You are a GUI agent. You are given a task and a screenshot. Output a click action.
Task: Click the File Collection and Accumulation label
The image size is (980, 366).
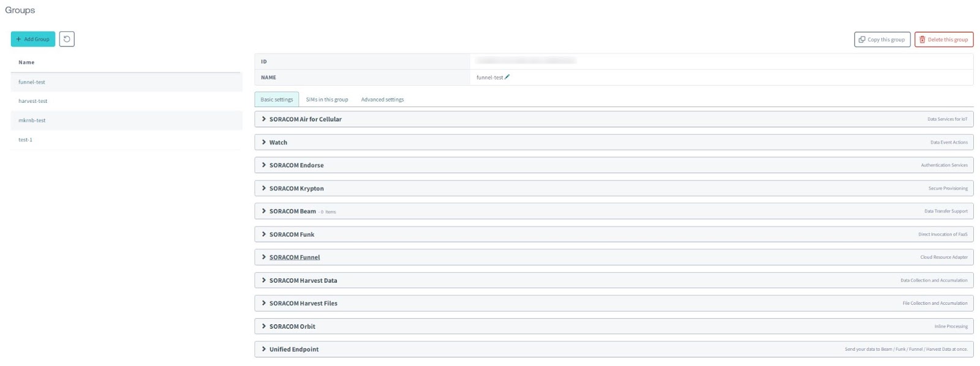[935, 303]
